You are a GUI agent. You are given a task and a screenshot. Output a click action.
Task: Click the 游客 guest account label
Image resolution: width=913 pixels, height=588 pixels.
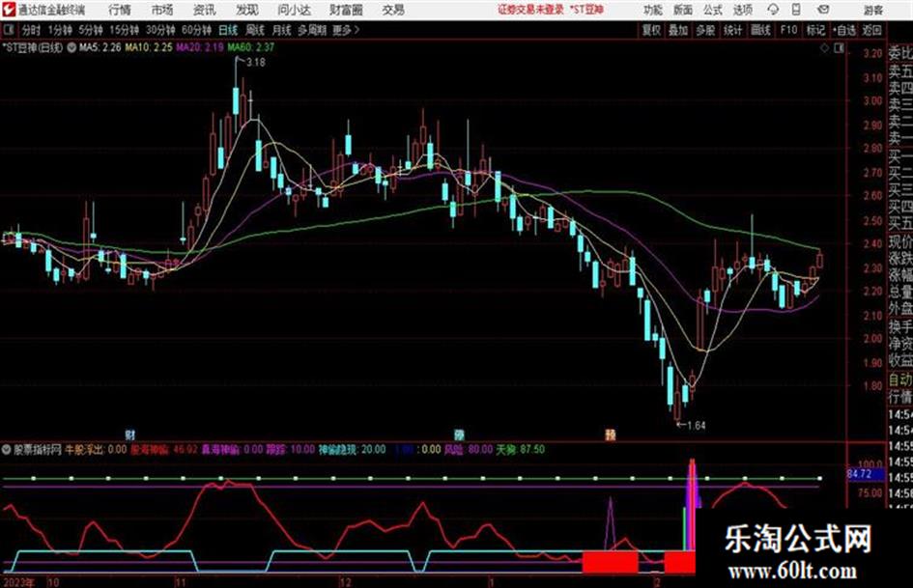tap(872, 10)
